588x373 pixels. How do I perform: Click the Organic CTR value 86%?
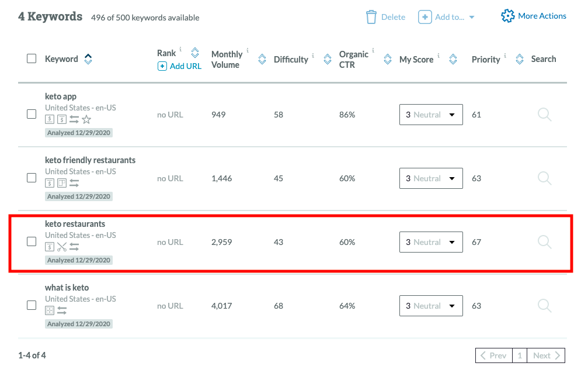[x=347, y=115]
